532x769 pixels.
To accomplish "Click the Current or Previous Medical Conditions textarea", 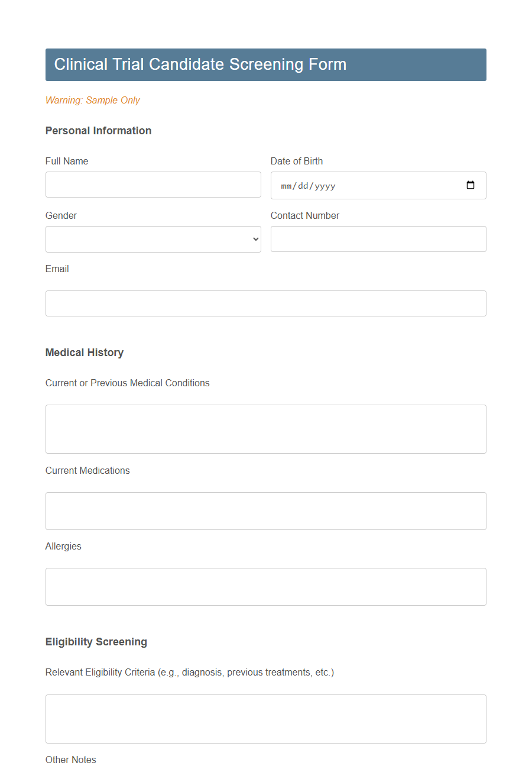I will pyautogui.click(x=265, y=428).
